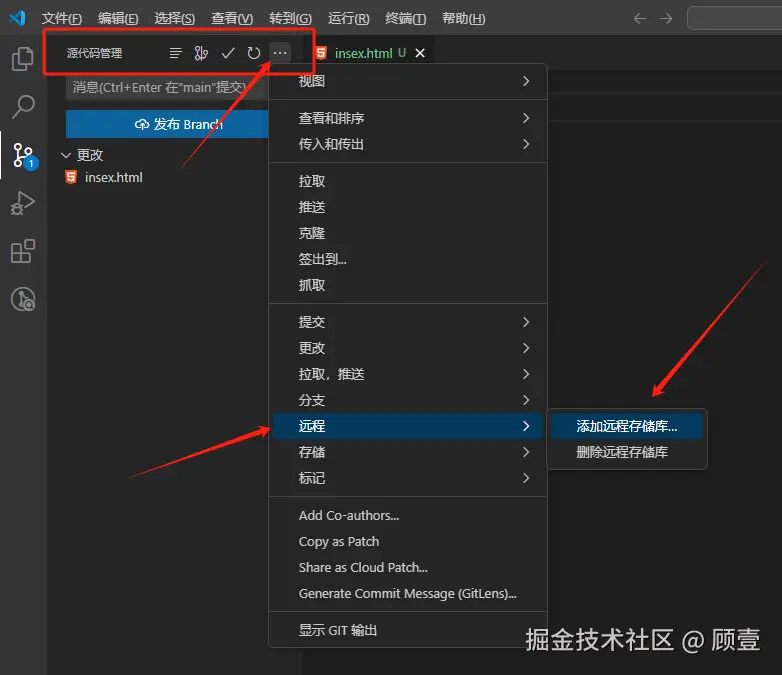Choose 添加远程存储库... in submenu
782x675 pixels.
pyautogui.click(x=627, y=426)
